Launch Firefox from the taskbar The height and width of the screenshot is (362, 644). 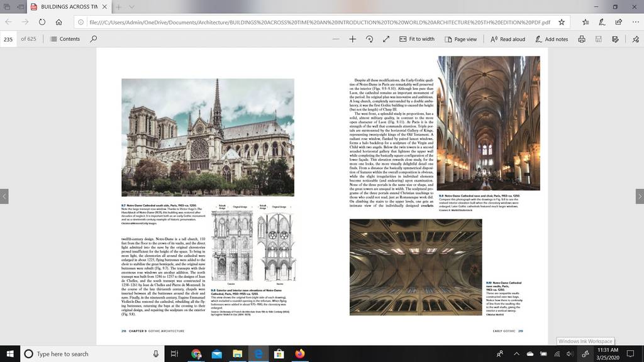[300, 354]
